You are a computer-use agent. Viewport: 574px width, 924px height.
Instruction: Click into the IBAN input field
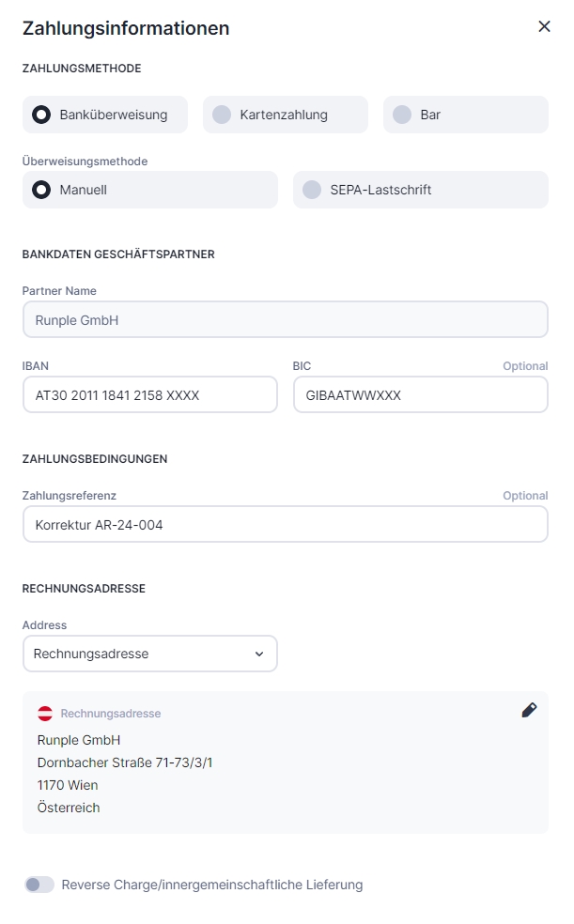(x=149, y=395)
